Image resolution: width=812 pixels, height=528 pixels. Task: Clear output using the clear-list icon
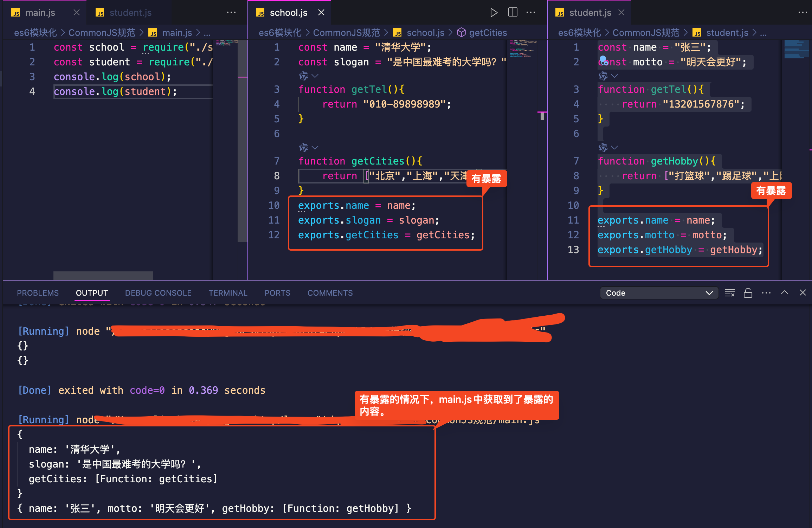click(729, 293)
